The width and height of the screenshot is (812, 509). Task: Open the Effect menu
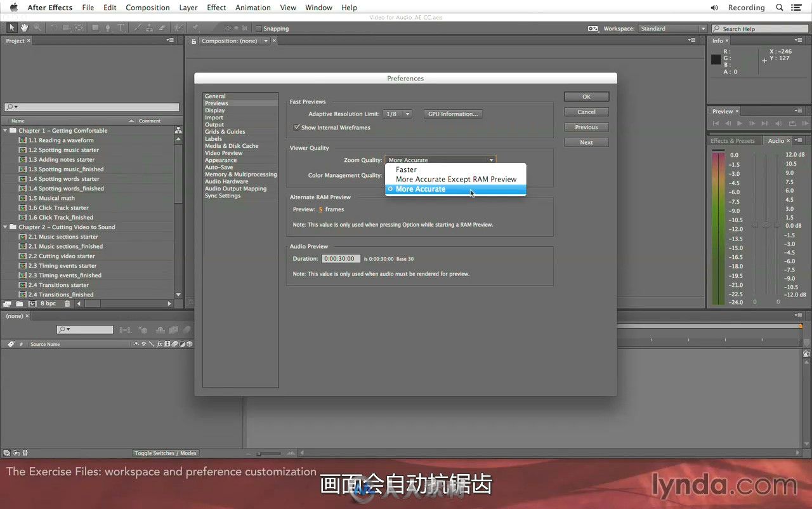pos(216,8)
